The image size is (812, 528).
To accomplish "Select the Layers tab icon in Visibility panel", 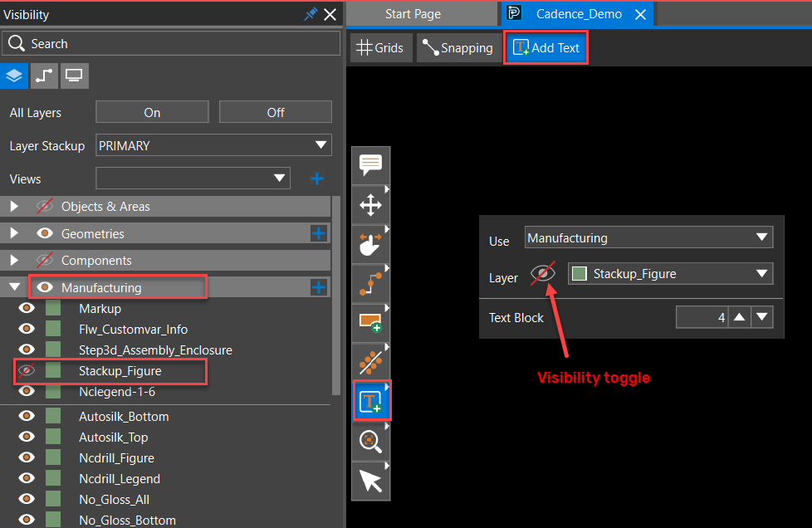I will click(14, 76).
